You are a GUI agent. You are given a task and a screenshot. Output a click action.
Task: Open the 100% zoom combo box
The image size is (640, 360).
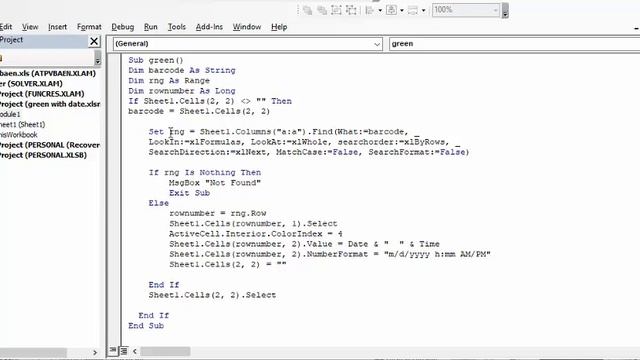[x=466, y=10]
